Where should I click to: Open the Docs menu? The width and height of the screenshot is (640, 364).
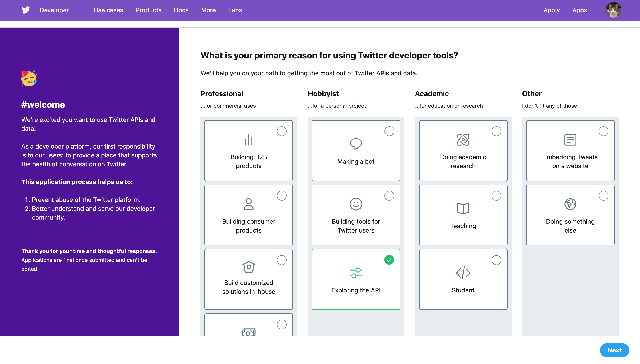pos(181,10)
